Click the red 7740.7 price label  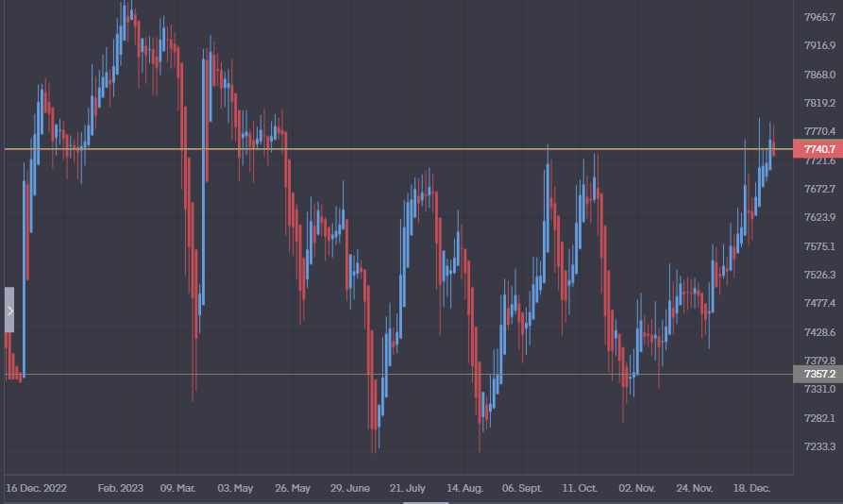[818, 149]
